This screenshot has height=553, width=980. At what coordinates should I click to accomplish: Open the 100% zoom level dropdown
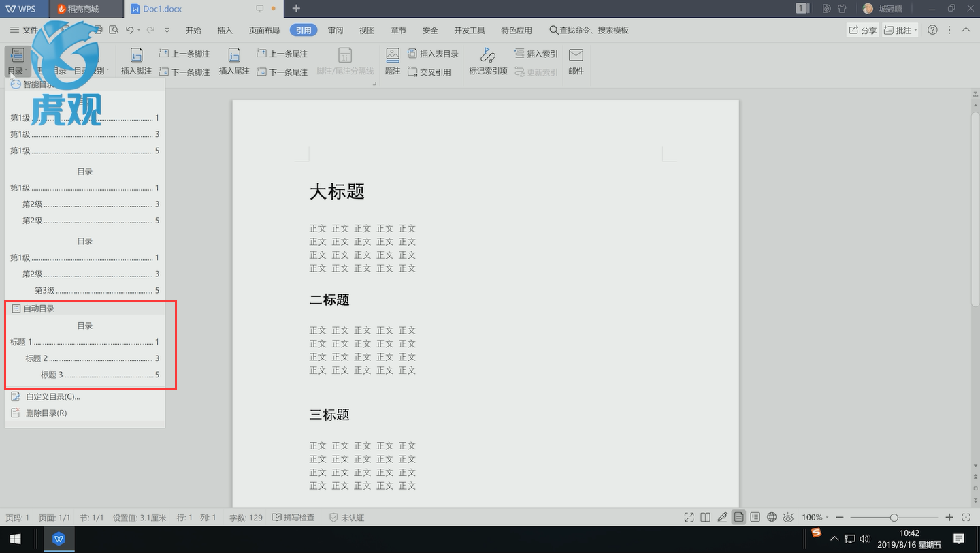815,518
